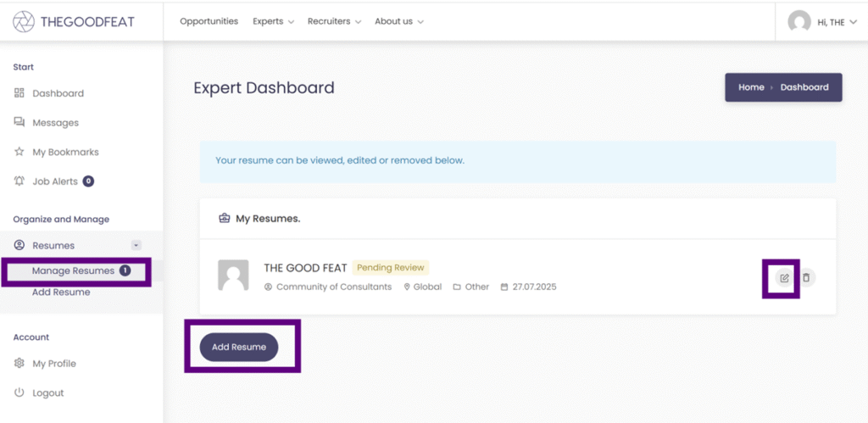Expand the Recruiters dropdown menu
Screen dimensions: 868x423
(x=334, y=21)
